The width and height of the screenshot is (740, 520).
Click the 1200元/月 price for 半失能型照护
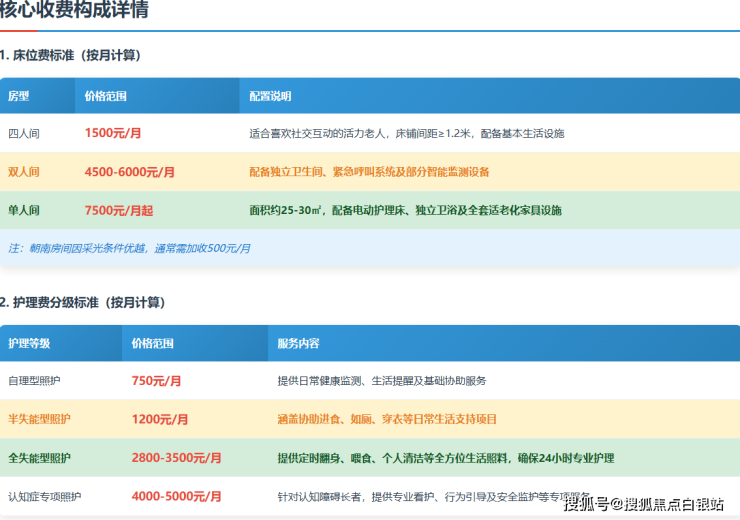tap(160, 419)
